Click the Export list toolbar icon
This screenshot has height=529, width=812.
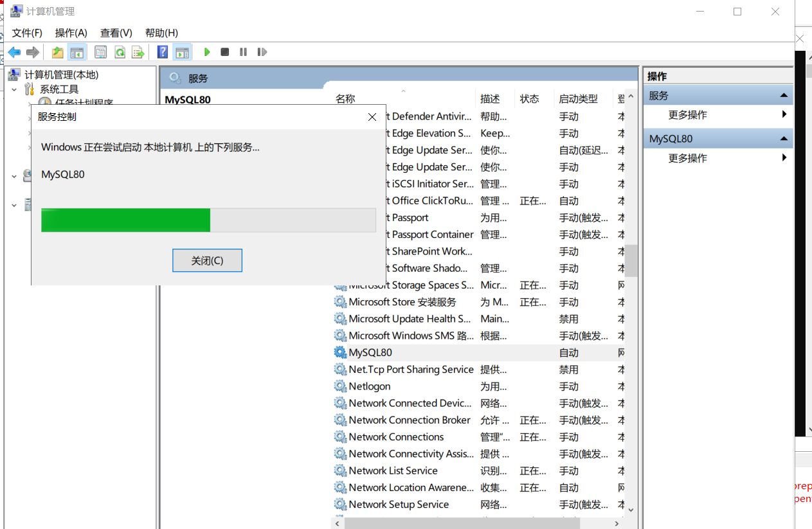click(138, 52)
